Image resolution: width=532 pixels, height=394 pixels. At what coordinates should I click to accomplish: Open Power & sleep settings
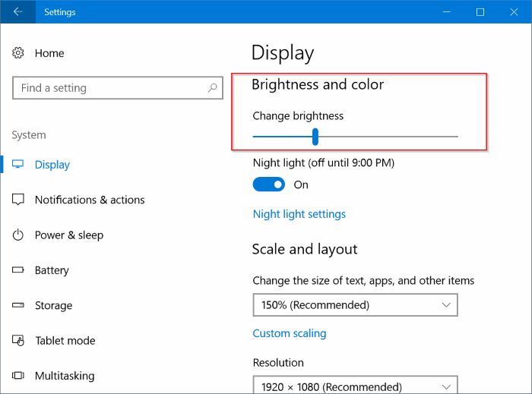click(69, 235)
